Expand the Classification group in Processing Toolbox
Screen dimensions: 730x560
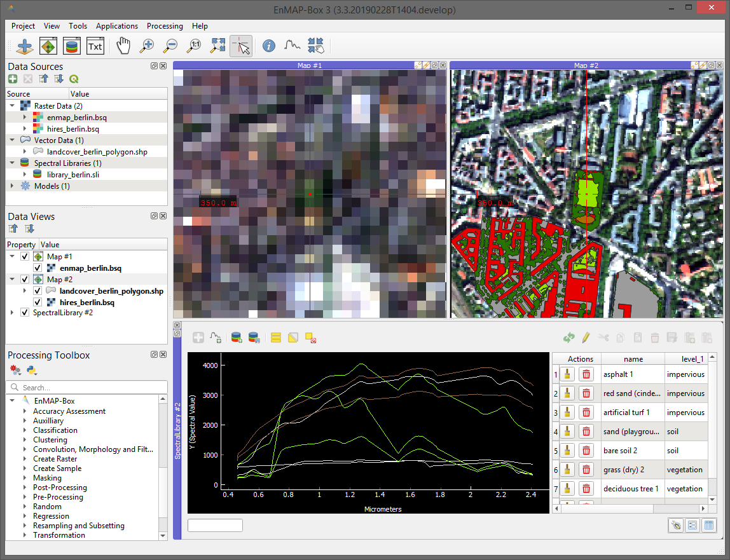(x=25, y=430)
